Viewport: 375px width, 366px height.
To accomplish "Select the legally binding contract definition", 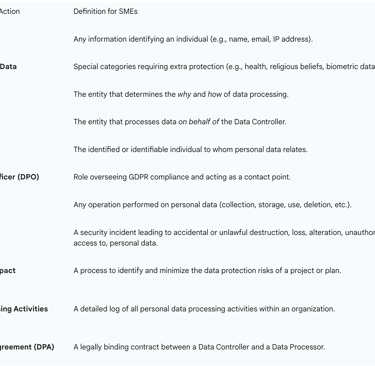I will (x=199, y=347).
